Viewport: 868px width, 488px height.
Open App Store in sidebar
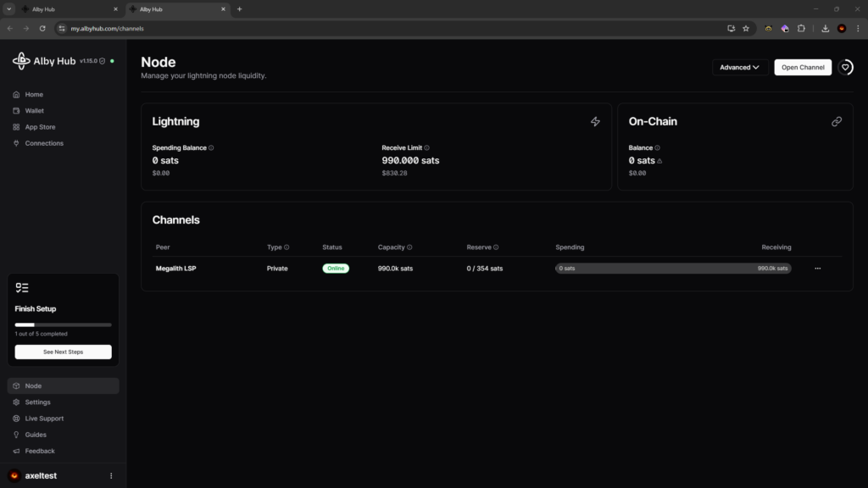(x=40, y=127)
